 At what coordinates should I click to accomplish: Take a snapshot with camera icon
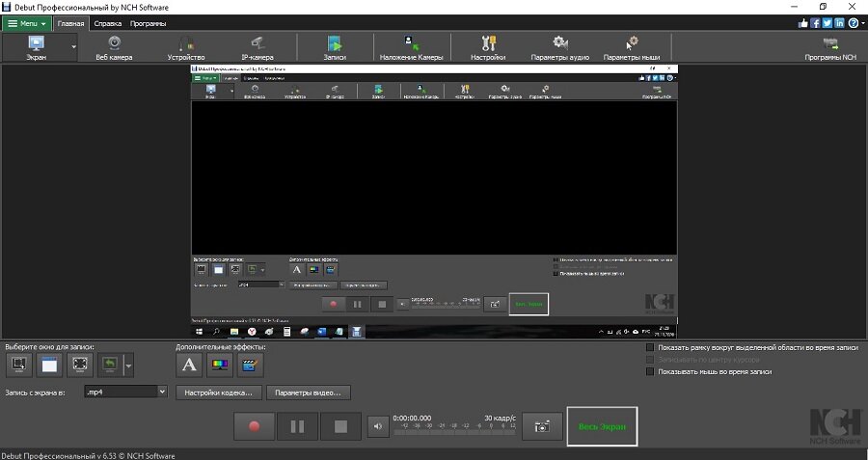(x=542, y=426)
